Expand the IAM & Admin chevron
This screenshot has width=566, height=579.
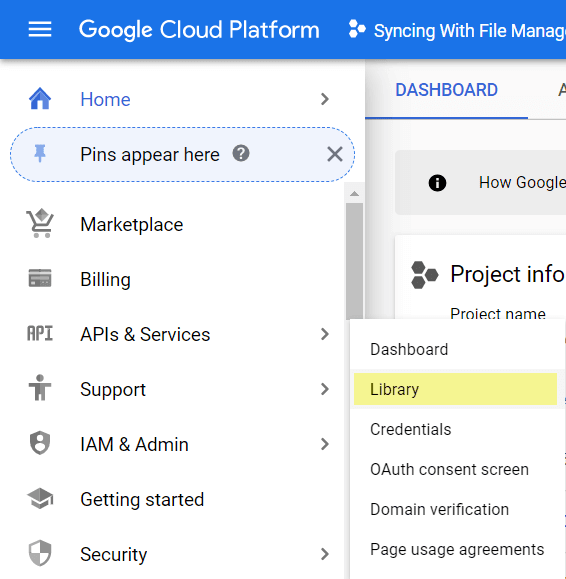tap(325, 444)
